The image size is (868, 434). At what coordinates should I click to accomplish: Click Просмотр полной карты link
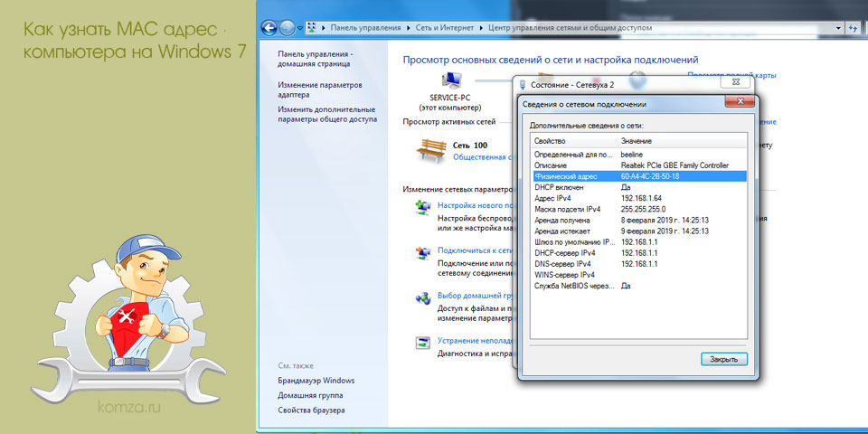coord(731,75)
